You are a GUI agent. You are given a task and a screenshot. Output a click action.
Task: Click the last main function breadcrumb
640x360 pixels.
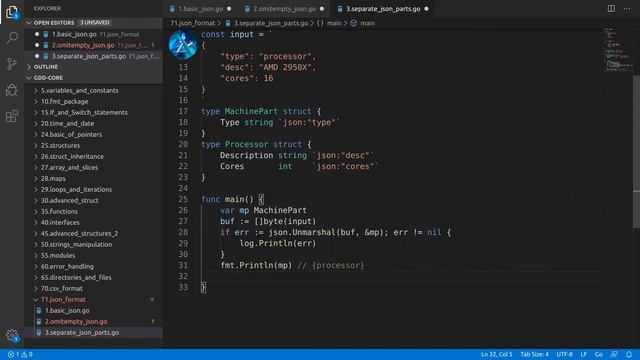363,23
